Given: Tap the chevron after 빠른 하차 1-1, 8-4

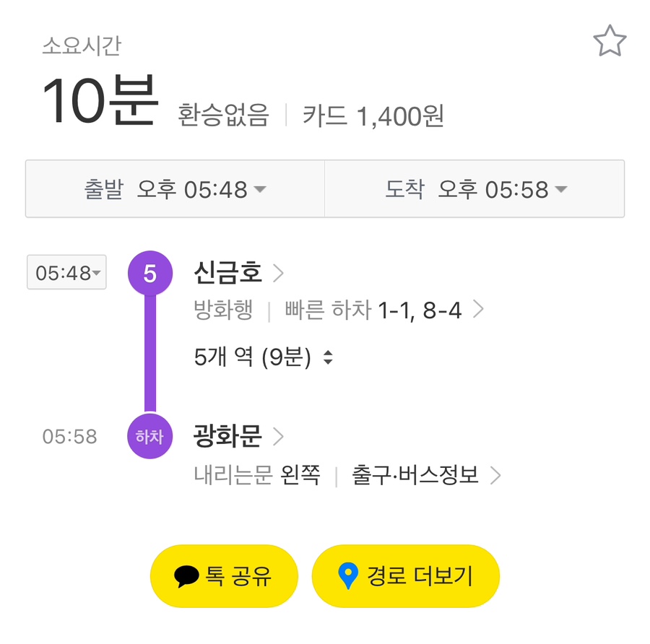Looking at the screenshot, I should [x=477, y=310].
